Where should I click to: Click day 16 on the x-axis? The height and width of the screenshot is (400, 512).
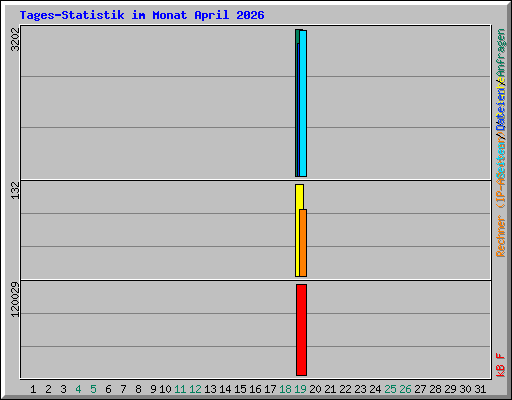255,389
